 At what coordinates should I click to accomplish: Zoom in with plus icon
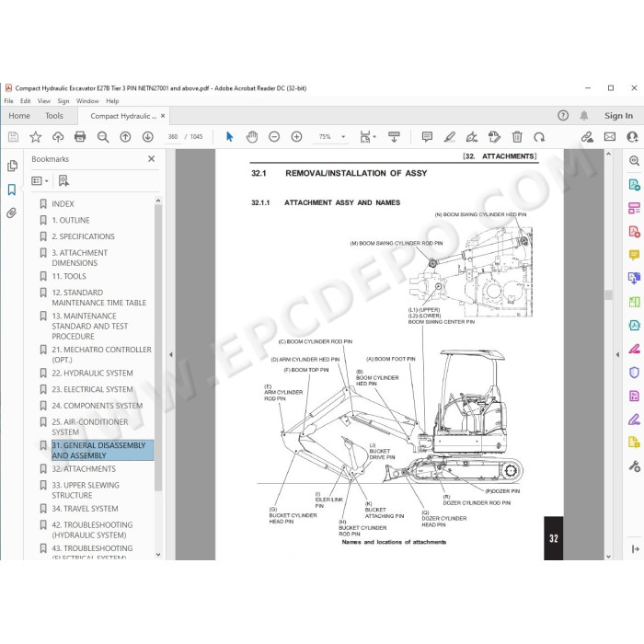coord(296,137)
